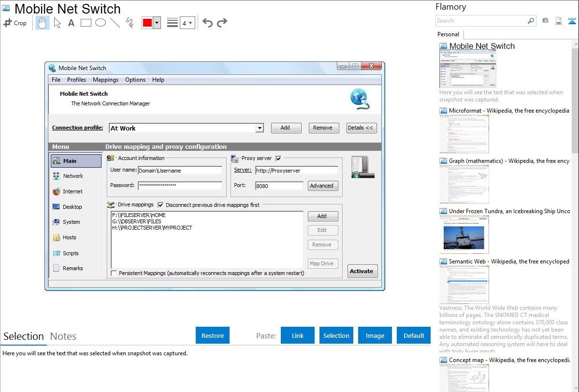Click the blue icon at top right
The height and width of the screenshot is (392, 579).
coord(572,21)
